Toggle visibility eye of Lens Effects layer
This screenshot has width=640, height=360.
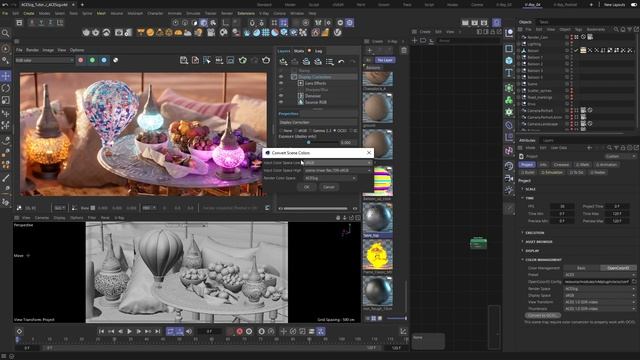[281, 83]
